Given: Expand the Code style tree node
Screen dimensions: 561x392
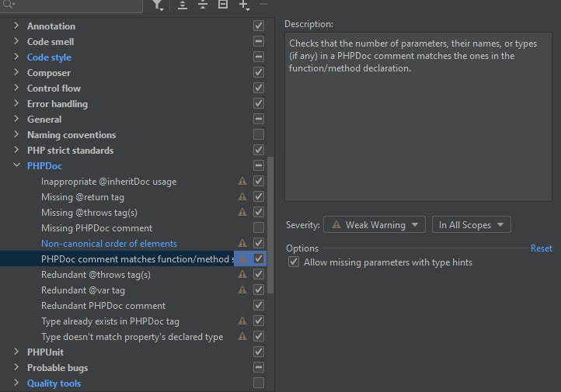Looking at the screenshot, I should click(x=16, y=57).
